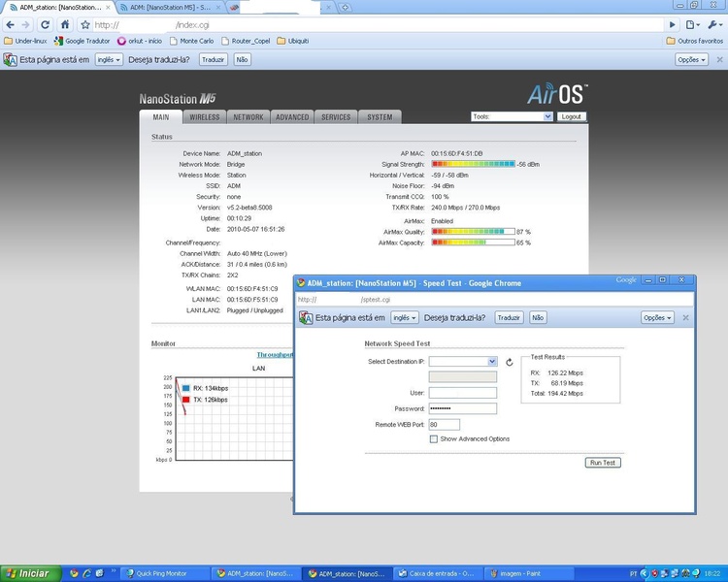
Task: Open Select Destination IP dropdown
Action: (463, 361)
